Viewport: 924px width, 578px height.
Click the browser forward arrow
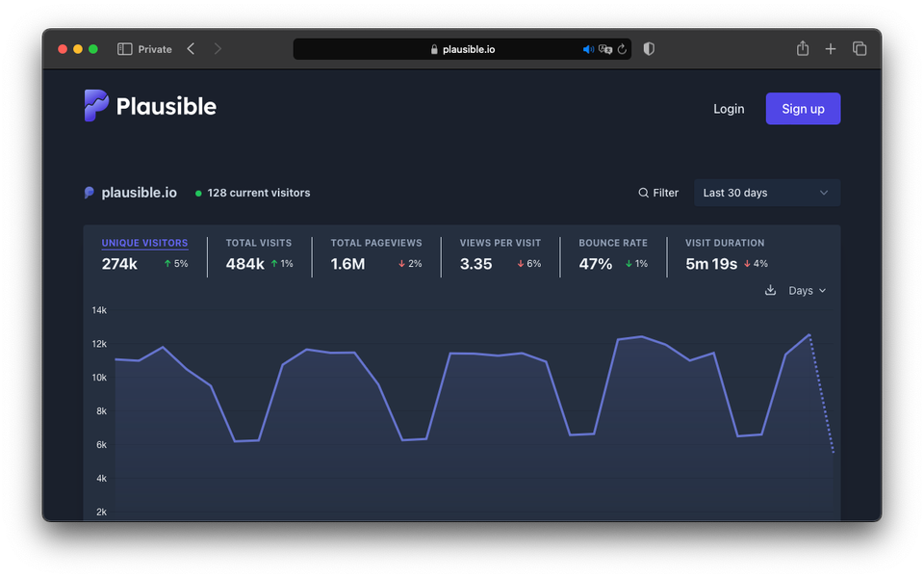pyautogui.click(x=218, y=49)
